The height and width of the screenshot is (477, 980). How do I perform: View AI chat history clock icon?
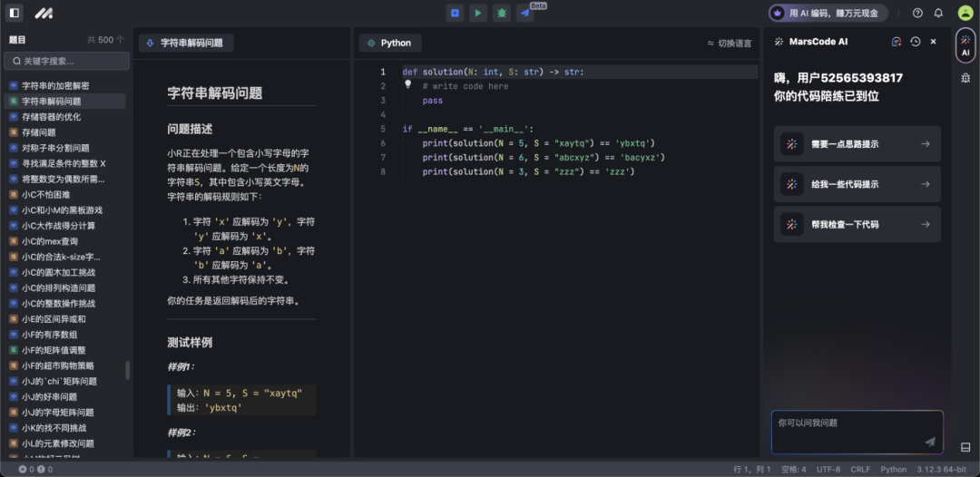click(915, 42)
